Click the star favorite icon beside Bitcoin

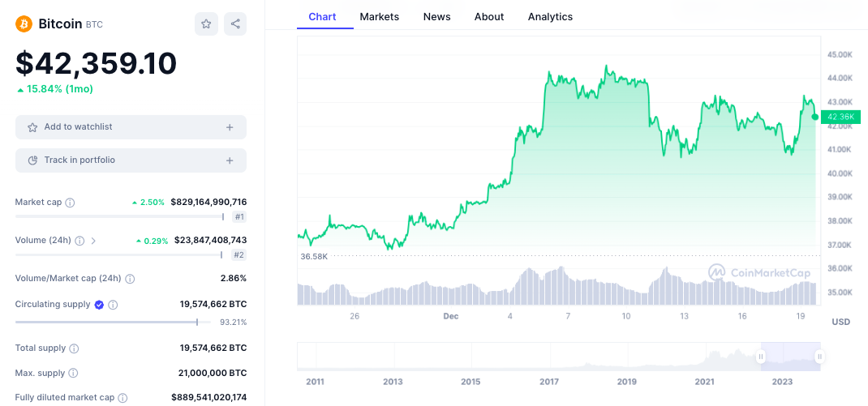pos(206,24)
